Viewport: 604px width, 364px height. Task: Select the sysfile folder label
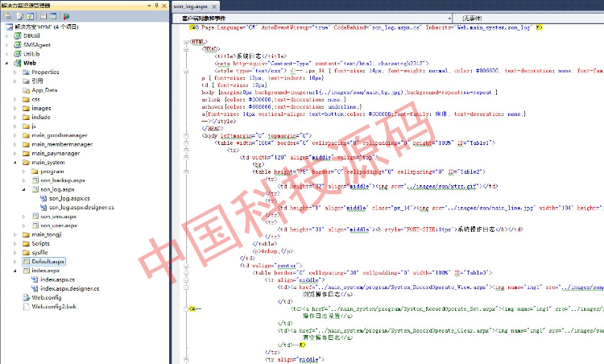click(39, 253)
